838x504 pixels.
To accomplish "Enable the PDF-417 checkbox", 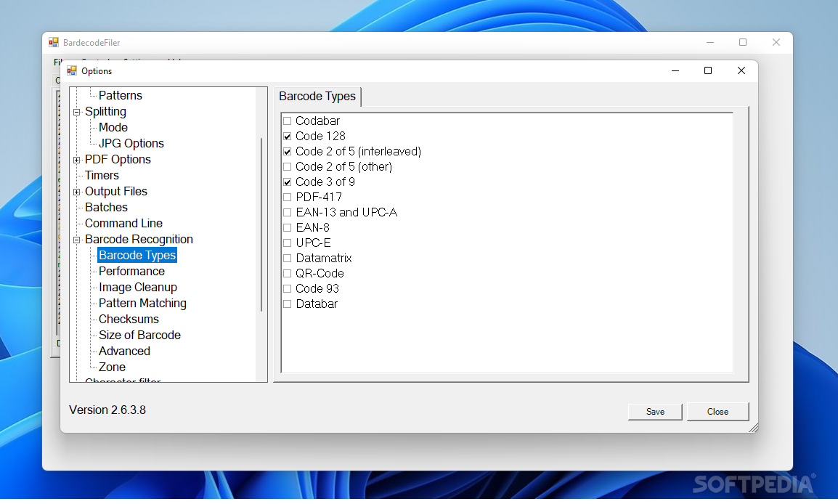I will click(287, 198).
